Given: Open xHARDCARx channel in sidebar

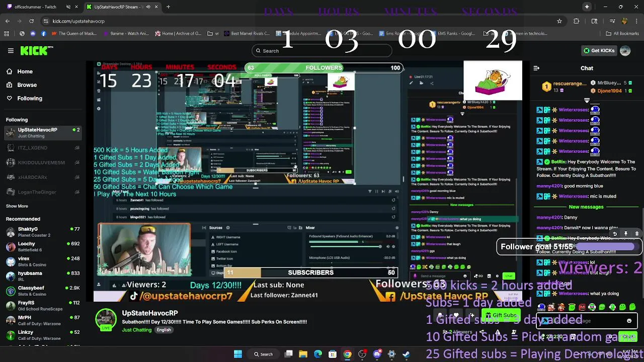Looking at the screenshot, I should pos(42,177).
